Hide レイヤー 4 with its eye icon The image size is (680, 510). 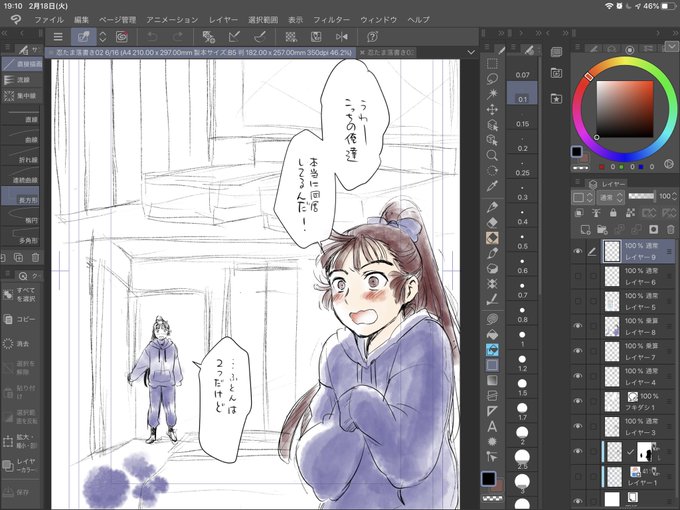click(x=578, y=376)
